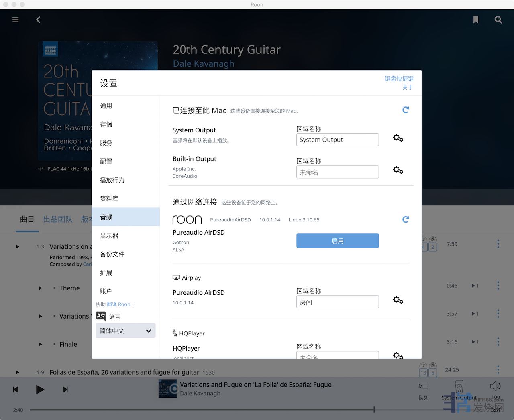
Task: Click the search magnifier icon
Action: tap(498, 20)
